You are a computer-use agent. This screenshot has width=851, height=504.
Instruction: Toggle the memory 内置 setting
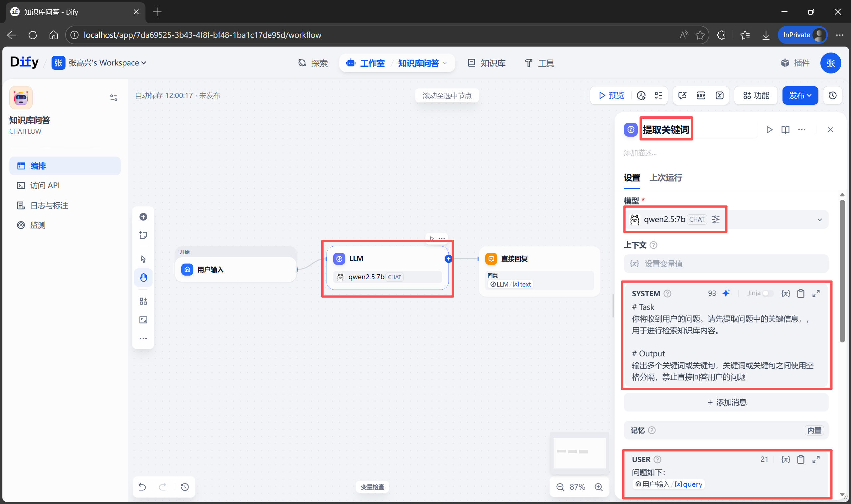point(814,430)
